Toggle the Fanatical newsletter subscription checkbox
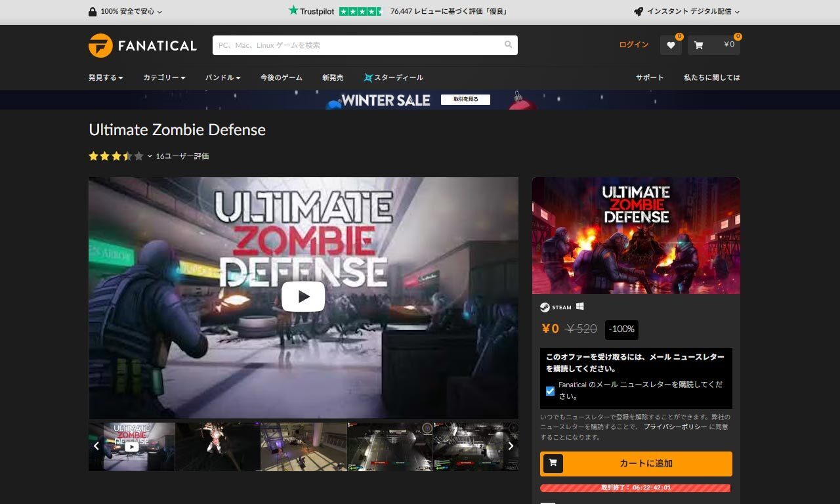840x504 pixels. tap(550, 391)
